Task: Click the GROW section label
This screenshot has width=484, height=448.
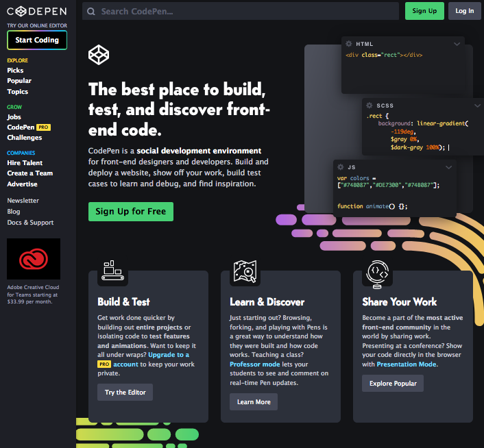Action: click(14, 107)
